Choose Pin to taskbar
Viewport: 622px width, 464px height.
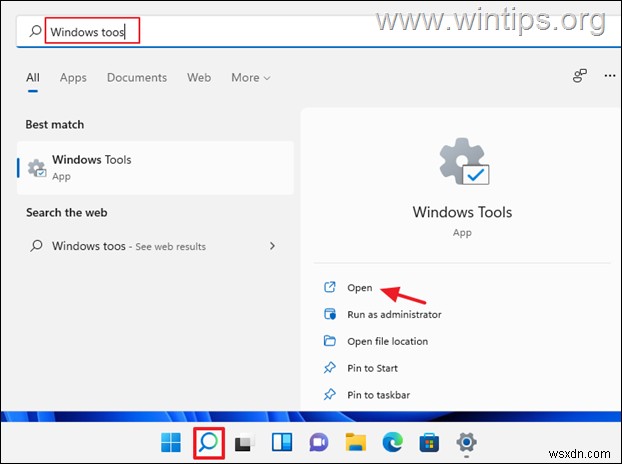(x=378, y=395)
